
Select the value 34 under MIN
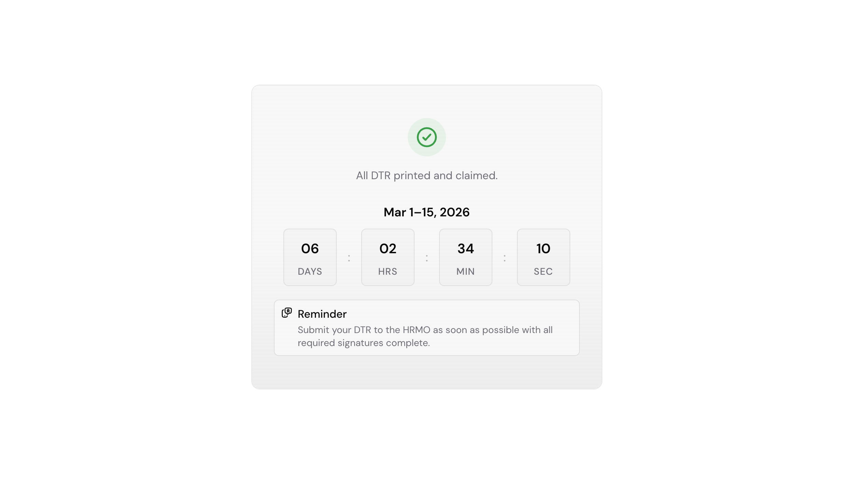pyautogui.click(x=465, y=248)
